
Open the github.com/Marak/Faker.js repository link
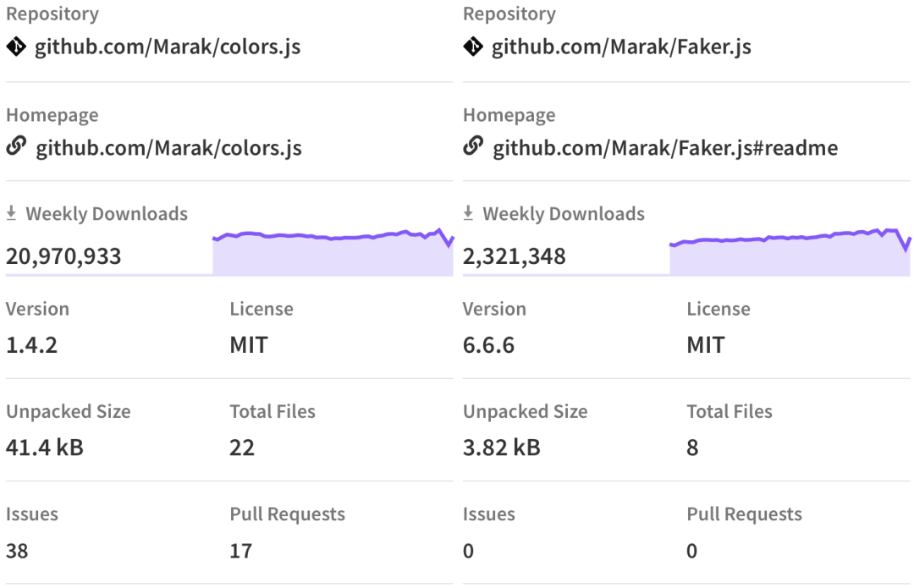(621, 47)
